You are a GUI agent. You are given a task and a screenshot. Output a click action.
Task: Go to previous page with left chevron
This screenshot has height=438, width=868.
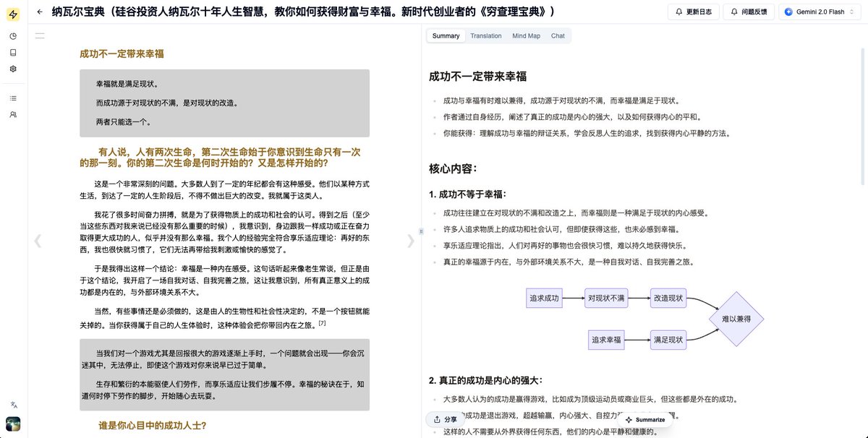38,241
